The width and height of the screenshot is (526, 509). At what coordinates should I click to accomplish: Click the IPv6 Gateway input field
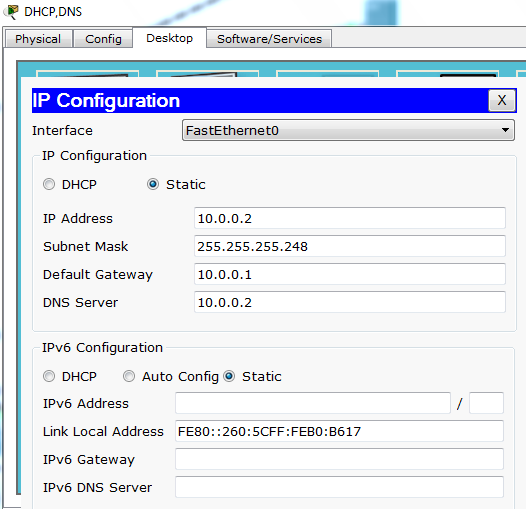point(339,459)
